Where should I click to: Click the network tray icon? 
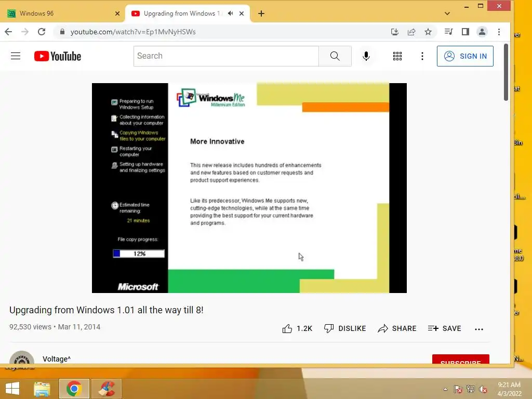tap(471, 389)
